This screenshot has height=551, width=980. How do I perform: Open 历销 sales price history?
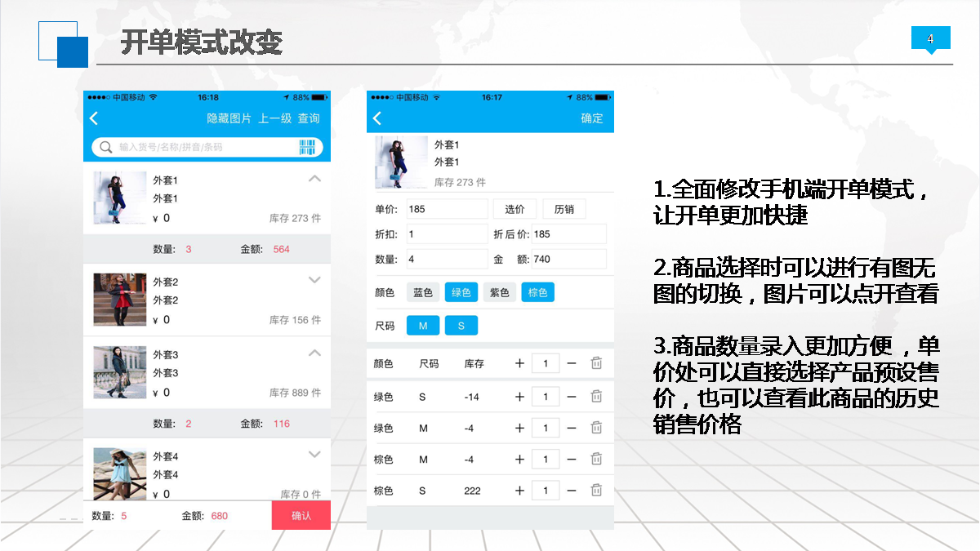(564, 209)
